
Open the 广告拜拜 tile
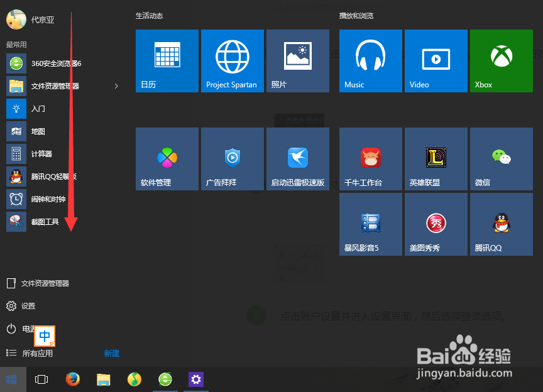(x=232, y=158)
